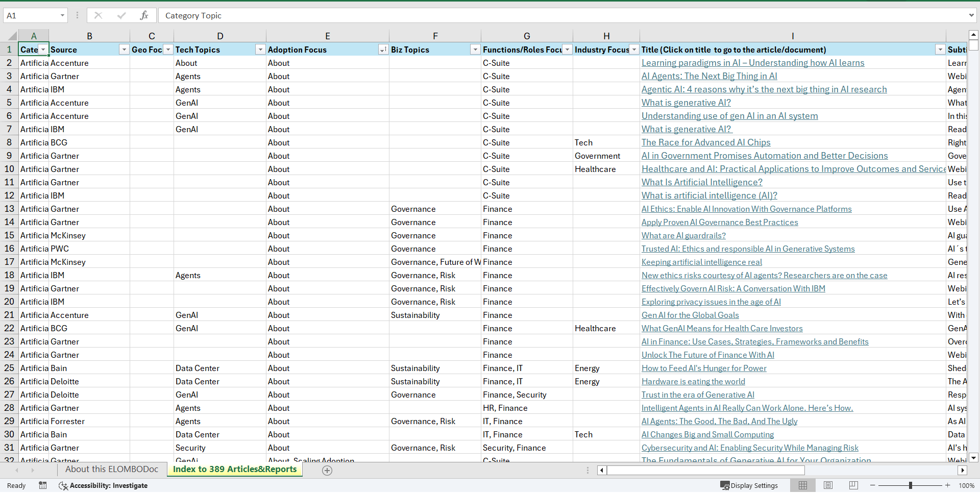Click previous sheet navigation arrow
The height and width of the screenshot is (493, 980).
(17, 470)
